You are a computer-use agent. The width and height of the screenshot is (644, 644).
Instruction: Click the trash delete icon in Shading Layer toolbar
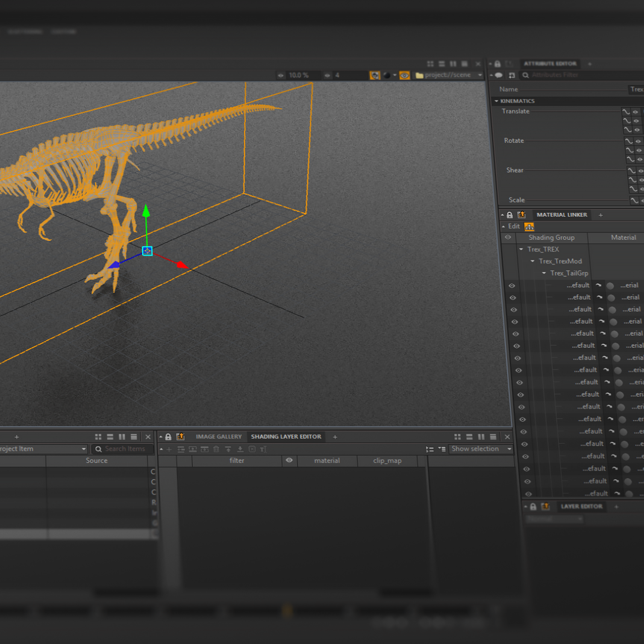tap(216, 449)
